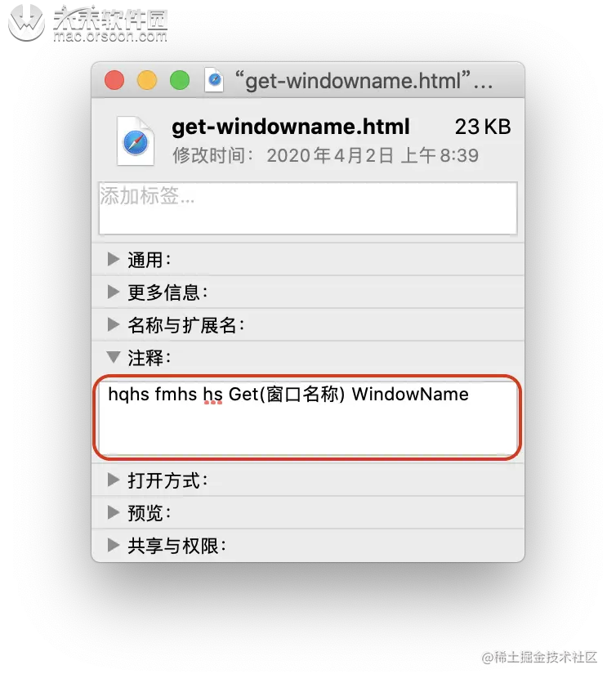The height and width of the screenshot is (683, 616).
Task: Zoom the info window with green button
Action: pos(180,80)
